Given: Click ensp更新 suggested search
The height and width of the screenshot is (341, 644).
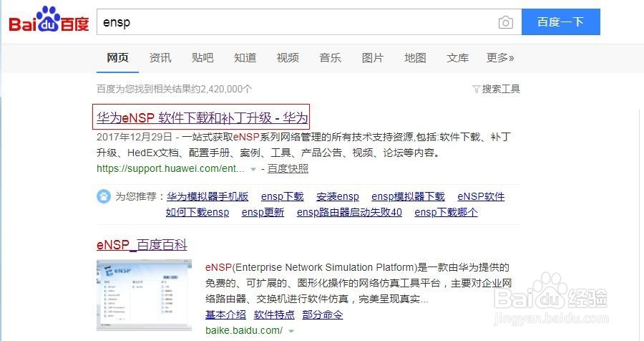Looking at the screenshot, I should coord(263,212).
